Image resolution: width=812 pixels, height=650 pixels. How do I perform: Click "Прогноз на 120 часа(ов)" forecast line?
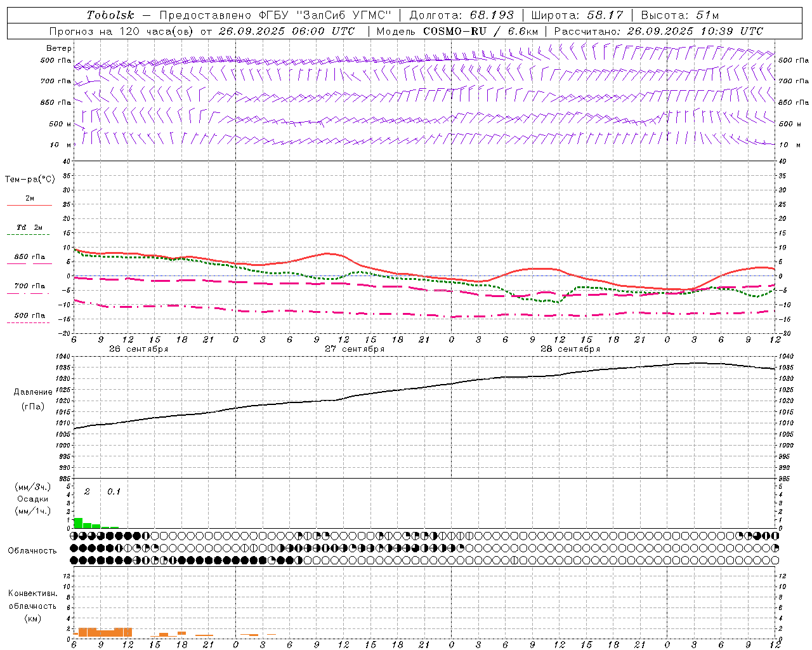tap(122, 31)
